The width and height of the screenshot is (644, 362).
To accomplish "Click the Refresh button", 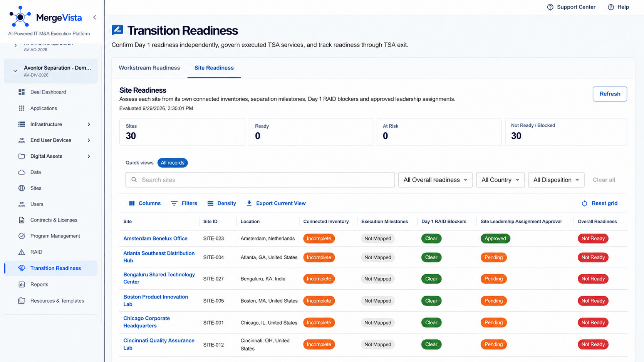I will point(610,94).
